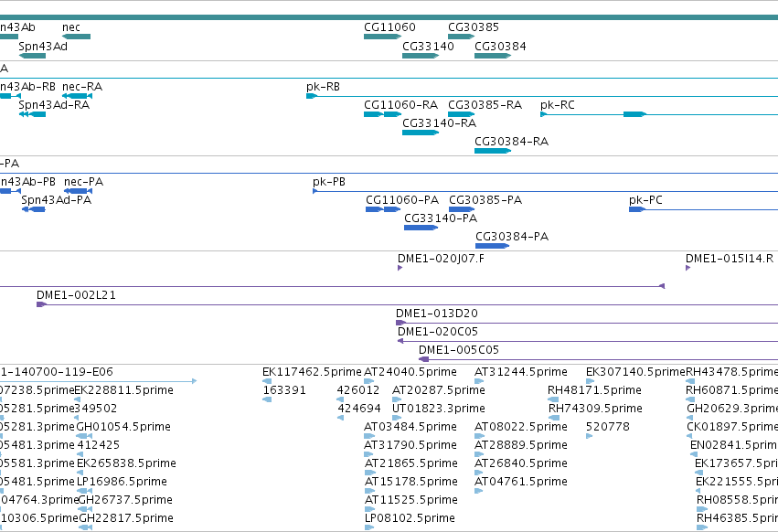Select the CG11060-PA protein label
This screenshot has height=532, width=778.
coord(402,200)
